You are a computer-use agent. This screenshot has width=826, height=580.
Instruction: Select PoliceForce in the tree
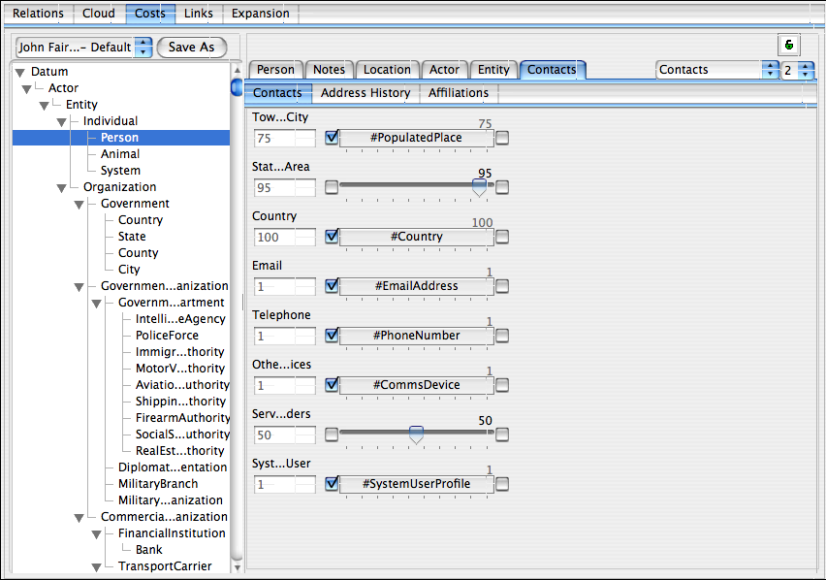[x=167, y=336]
